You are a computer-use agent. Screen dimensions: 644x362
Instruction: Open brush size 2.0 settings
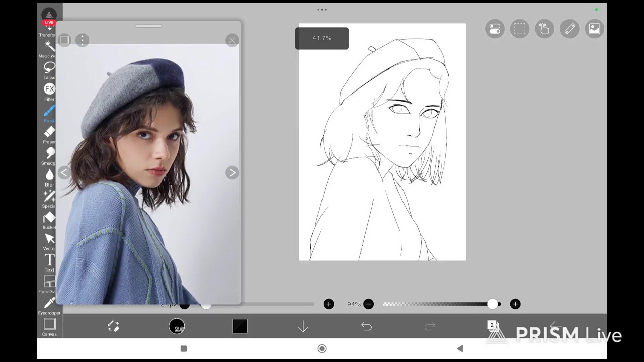[x=177, y=327]
